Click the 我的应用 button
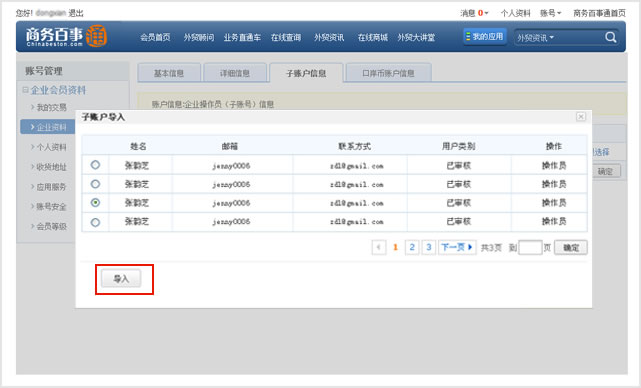 point(485,36)
